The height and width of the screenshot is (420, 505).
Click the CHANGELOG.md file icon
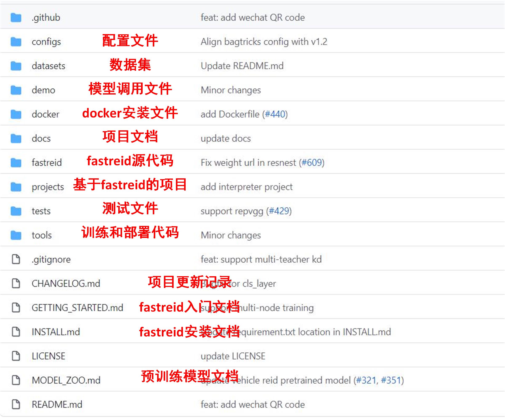(16, 283)
